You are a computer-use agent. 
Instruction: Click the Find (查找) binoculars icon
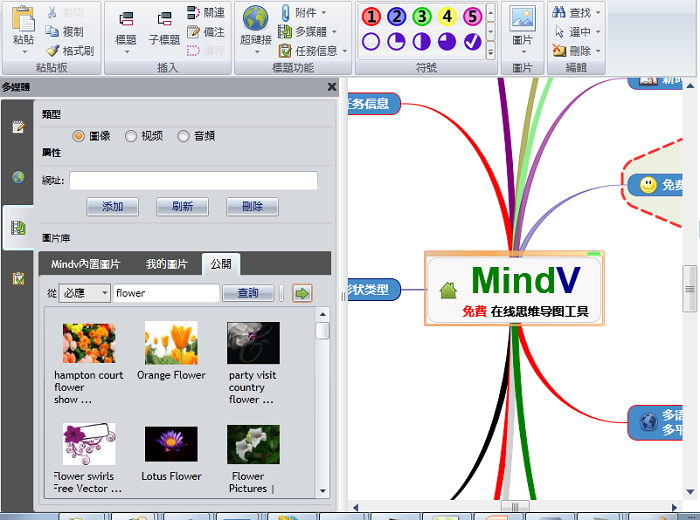pyautogui.click(x=559, y=12)
